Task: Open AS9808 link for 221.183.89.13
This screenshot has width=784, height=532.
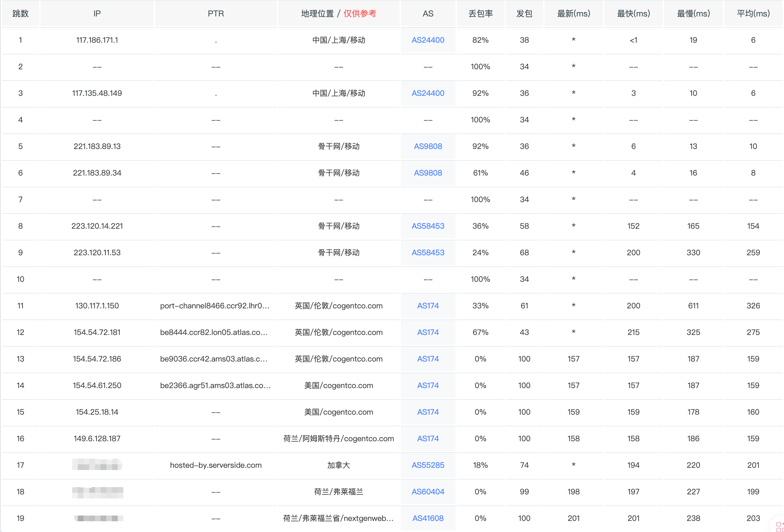Action: point(428,146)
